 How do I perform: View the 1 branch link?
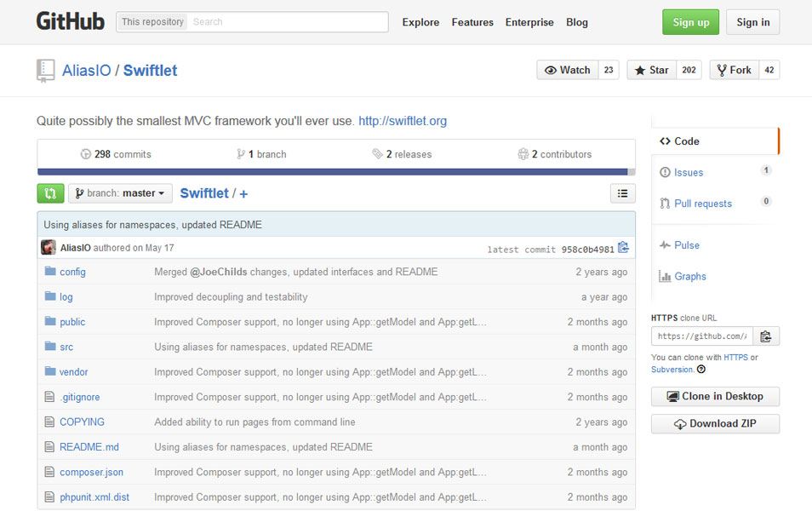[x=261, y=154]
